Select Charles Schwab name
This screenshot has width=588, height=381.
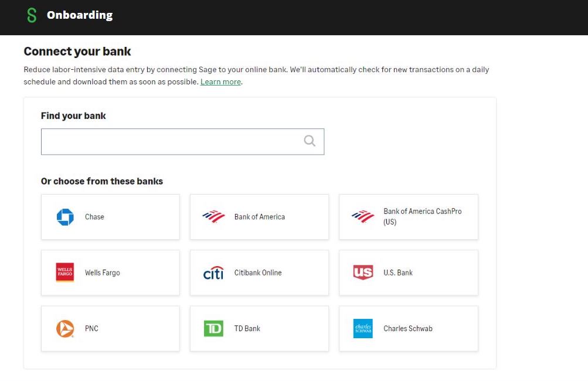(408, 328)
